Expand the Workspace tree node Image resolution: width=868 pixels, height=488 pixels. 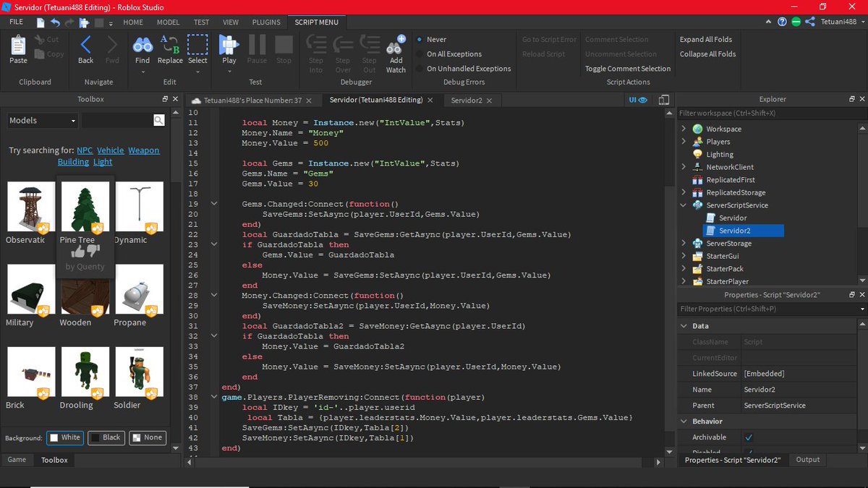pos(684,129)
